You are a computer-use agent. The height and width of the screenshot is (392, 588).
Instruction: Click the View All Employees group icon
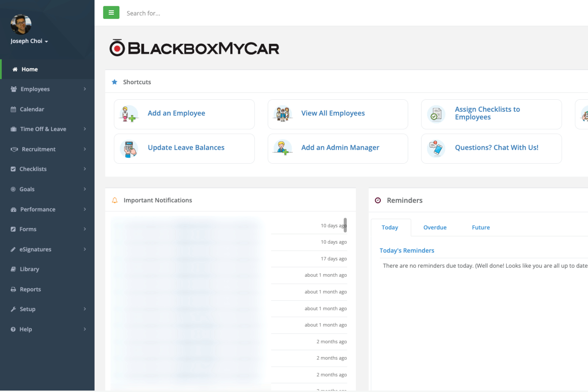(282, 114)
